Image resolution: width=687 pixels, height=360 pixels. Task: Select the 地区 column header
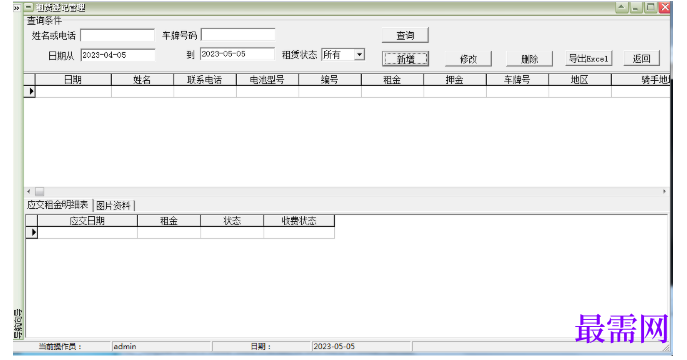(580, 80)
